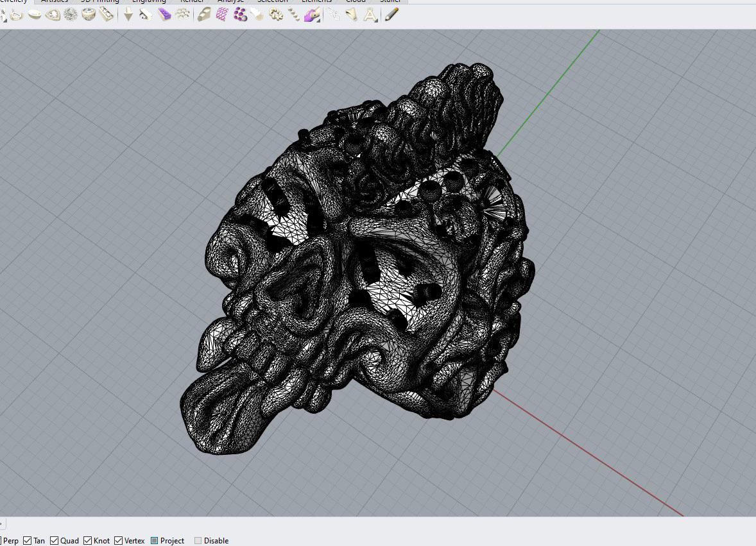Toggle the Project osnap checkbox
Image resolution: width=756 pixels, height=546 pixels.
pos(154,541)
